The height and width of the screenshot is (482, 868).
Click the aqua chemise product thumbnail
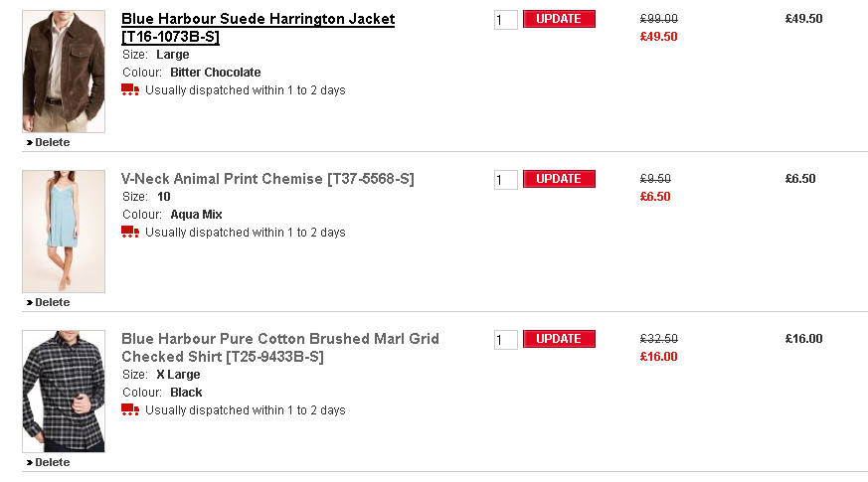tap(64, 232)
